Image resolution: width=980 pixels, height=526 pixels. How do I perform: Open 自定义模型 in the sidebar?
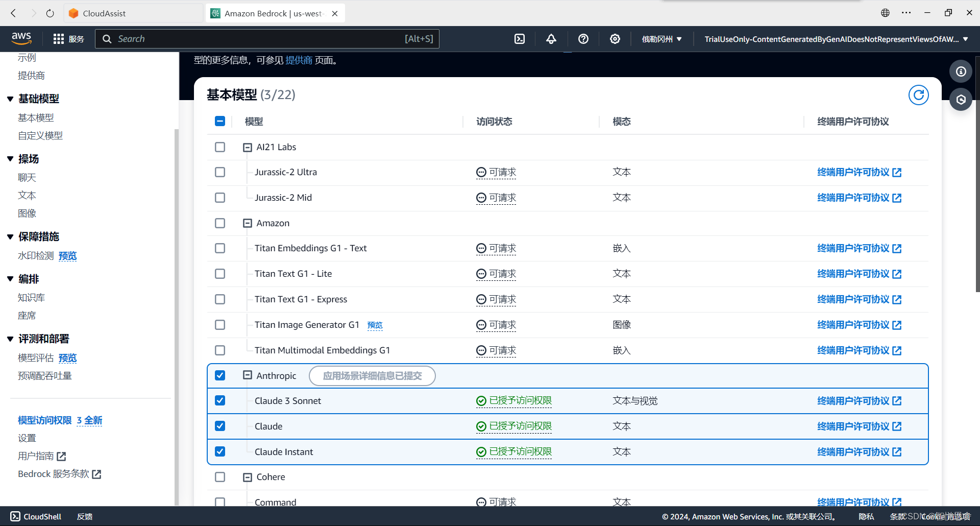pos(40,136)
